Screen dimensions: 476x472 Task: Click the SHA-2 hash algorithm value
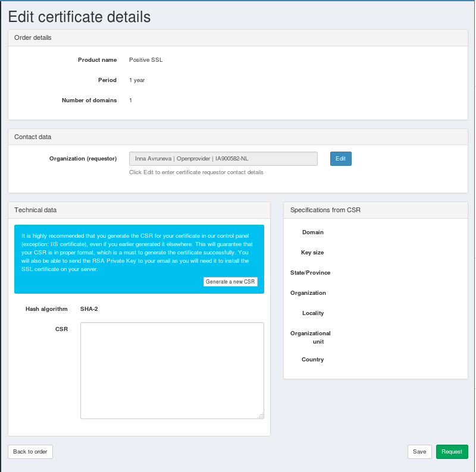coord(89,309)
